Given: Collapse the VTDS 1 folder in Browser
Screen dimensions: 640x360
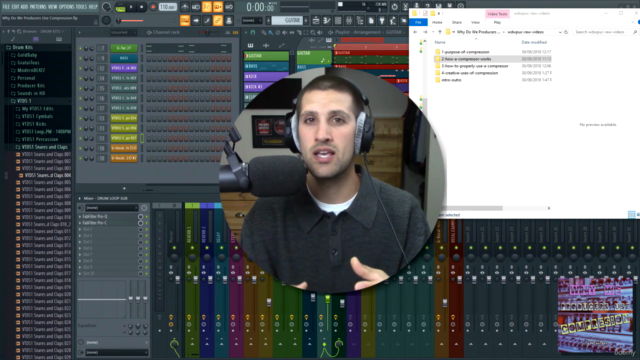Looking at the screenshot, I should pyautogui.click(x=24, y=101).
